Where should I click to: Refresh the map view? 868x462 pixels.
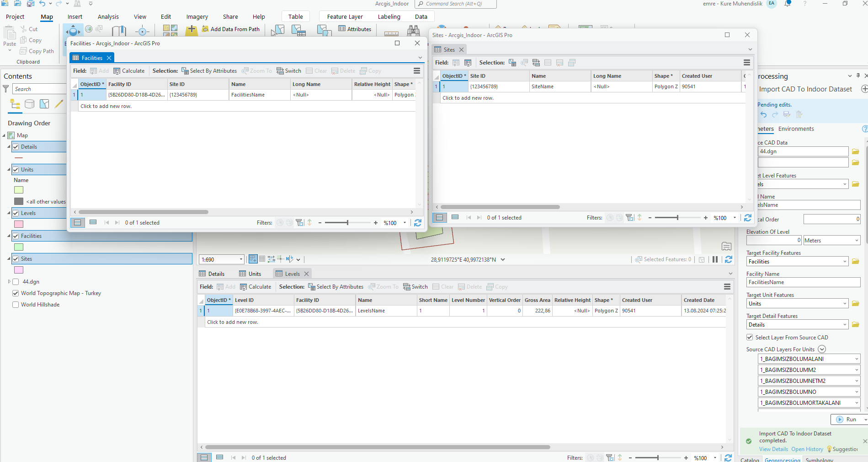[x=729, y=259]
